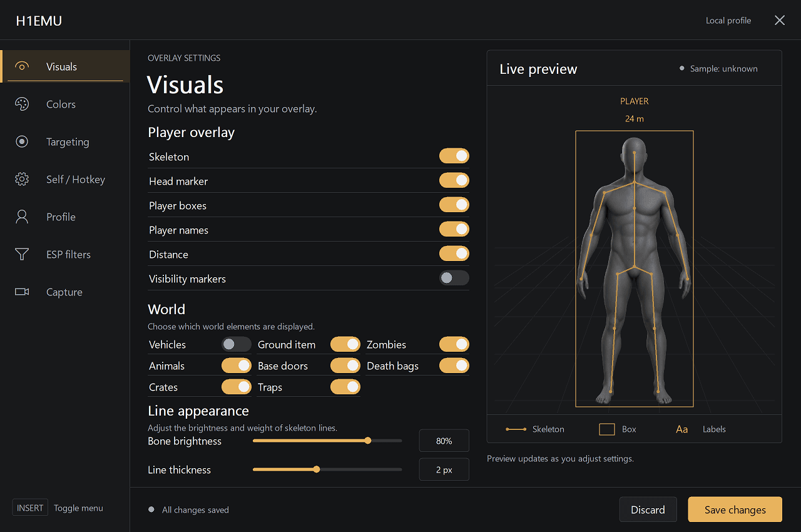Click the Box legend square icon
801x532 pixels.
[x=607, y=429]
